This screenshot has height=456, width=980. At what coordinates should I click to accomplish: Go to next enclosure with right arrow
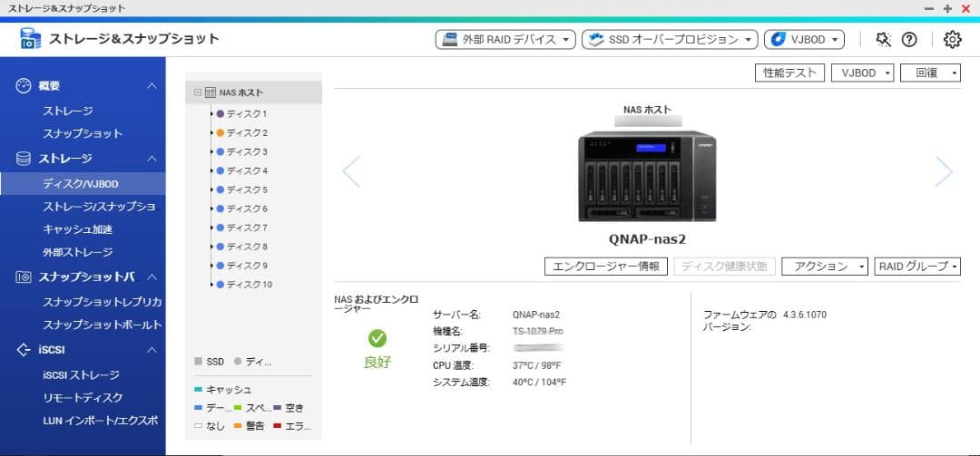pyautogui.click(x=944, y=171)
